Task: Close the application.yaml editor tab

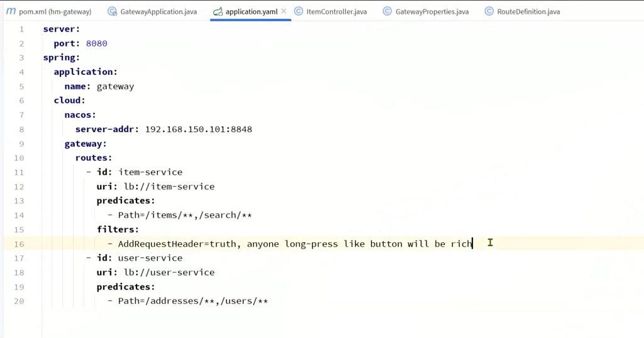Action: [284, 11]
